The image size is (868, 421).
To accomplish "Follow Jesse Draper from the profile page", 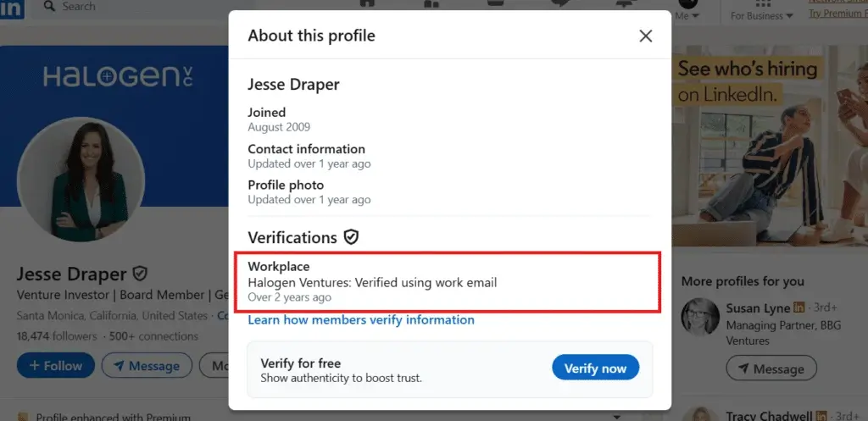I will pos(56,366).
